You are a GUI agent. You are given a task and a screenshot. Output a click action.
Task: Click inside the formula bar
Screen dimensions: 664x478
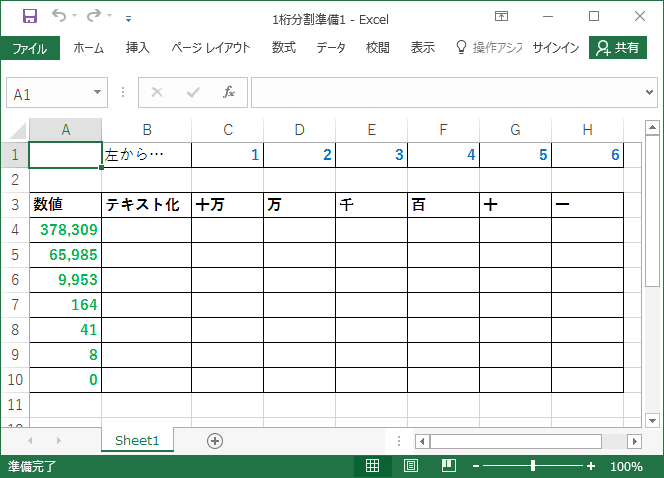click(447, 92)
